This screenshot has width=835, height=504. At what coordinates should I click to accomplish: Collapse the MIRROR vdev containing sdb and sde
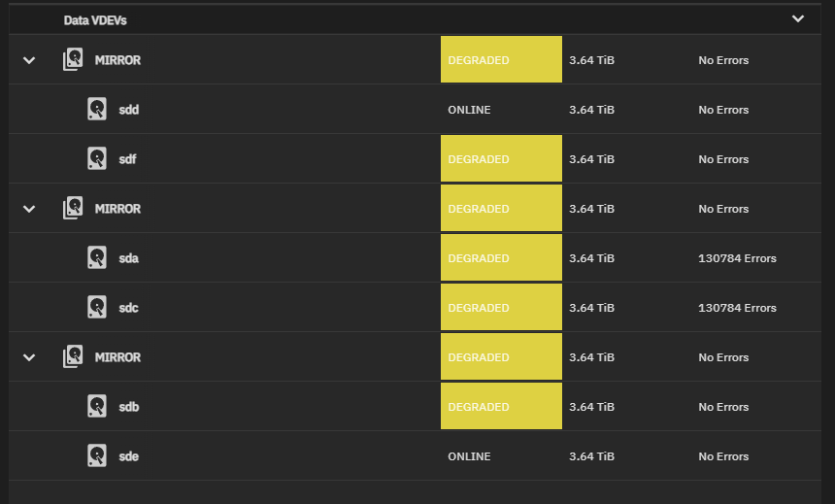click(x=29, y=357)
